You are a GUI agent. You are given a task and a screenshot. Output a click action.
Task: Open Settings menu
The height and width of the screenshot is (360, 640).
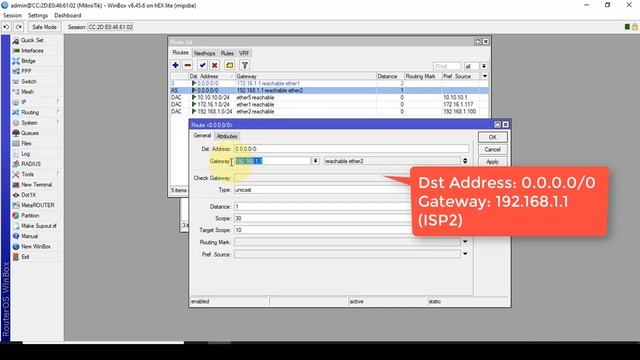click(38, 16)
